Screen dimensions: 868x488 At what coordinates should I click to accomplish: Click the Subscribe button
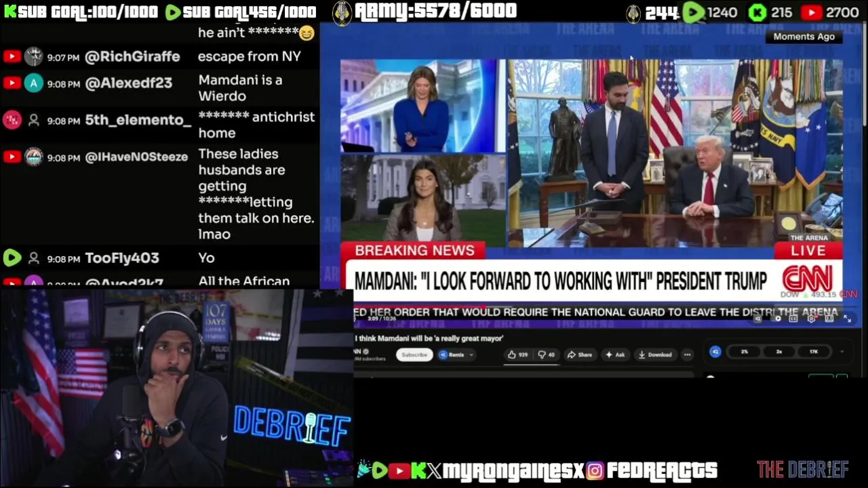pyautogui.click(x=414, y=354)
